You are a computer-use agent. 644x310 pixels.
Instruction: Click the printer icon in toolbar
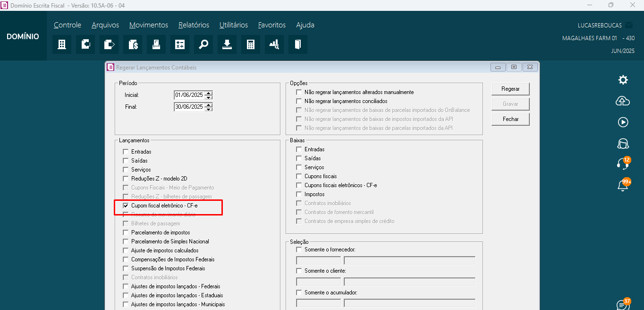156,44
